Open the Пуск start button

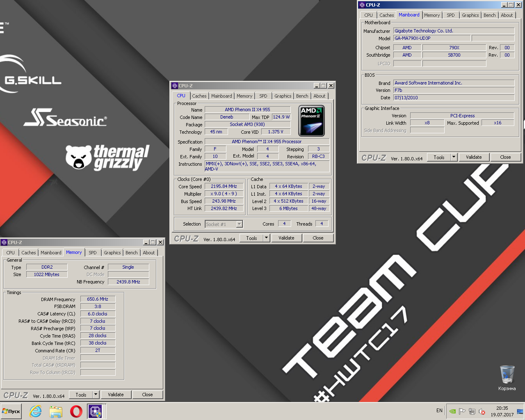[x=11, y=411]
